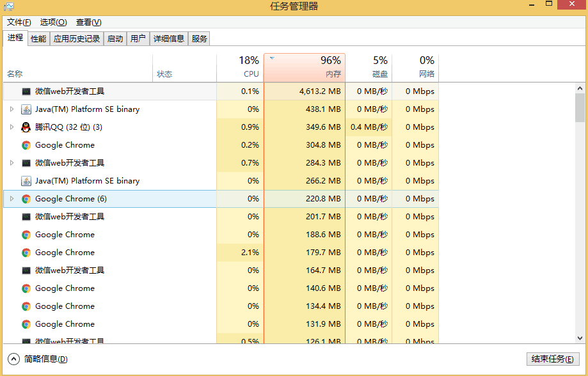Select the 188.6 MB memory cell

coord(305,235)
